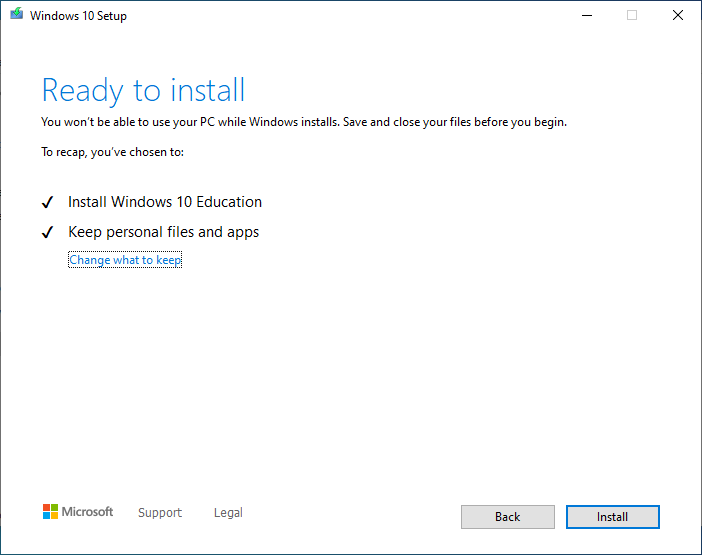Screen dimensions: 702x555
Task: Click the Windows 10 Setup title icon
Action: 17,14
